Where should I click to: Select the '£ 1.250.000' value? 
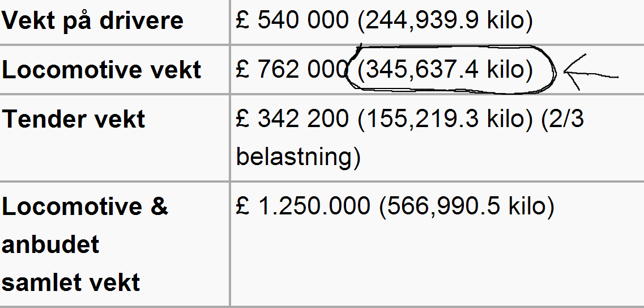(x=303, y=206)
